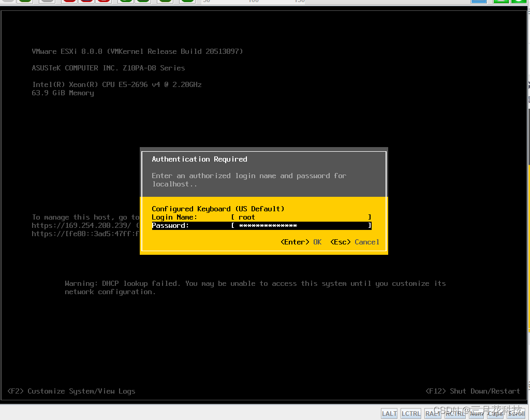The image size is (530, 420).
Task: Toggle the Scroll lock indicator button
Action: pyautogui.click(x=516, y=414)
